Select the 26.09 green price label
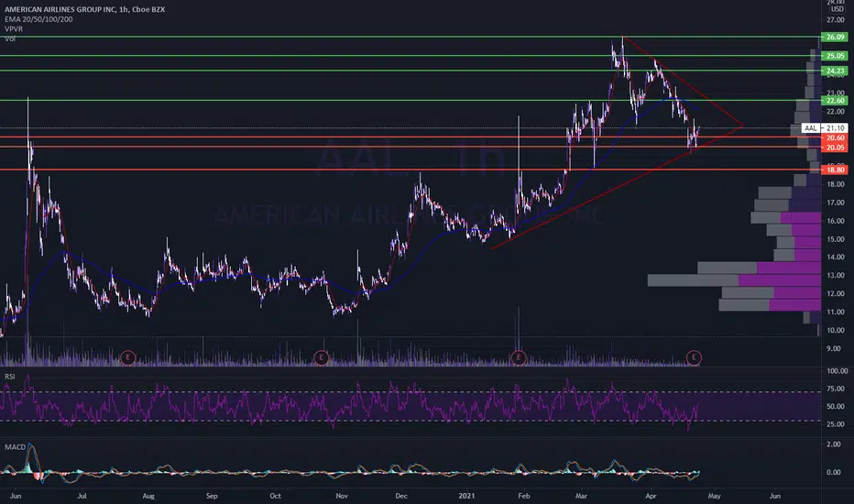This screenshot has height=504, width=854. tap(835, 37)
